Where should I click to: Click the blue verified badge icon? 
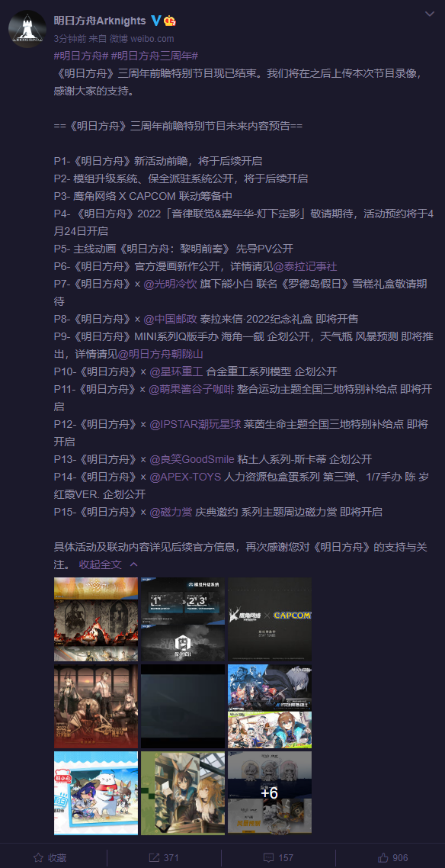pos(156,21)
